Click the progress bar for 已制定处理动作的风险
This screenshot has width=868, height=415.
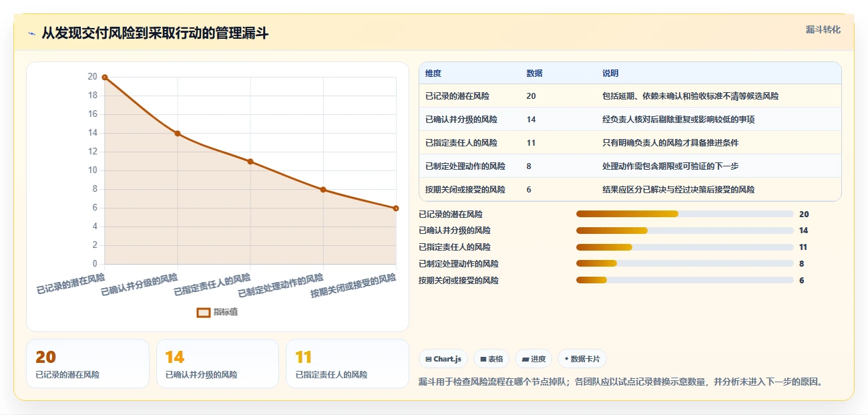[685, 263]
